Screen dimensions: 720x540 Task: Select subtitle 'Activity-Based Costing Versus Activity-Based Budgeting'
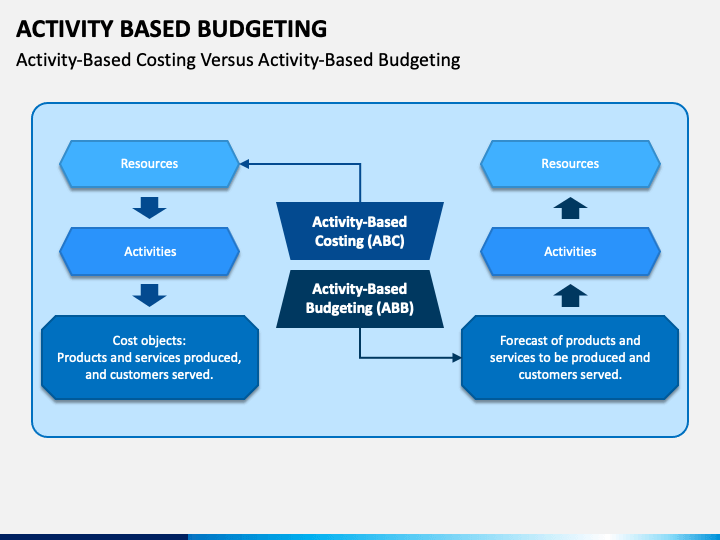click(x=238, y=60)
